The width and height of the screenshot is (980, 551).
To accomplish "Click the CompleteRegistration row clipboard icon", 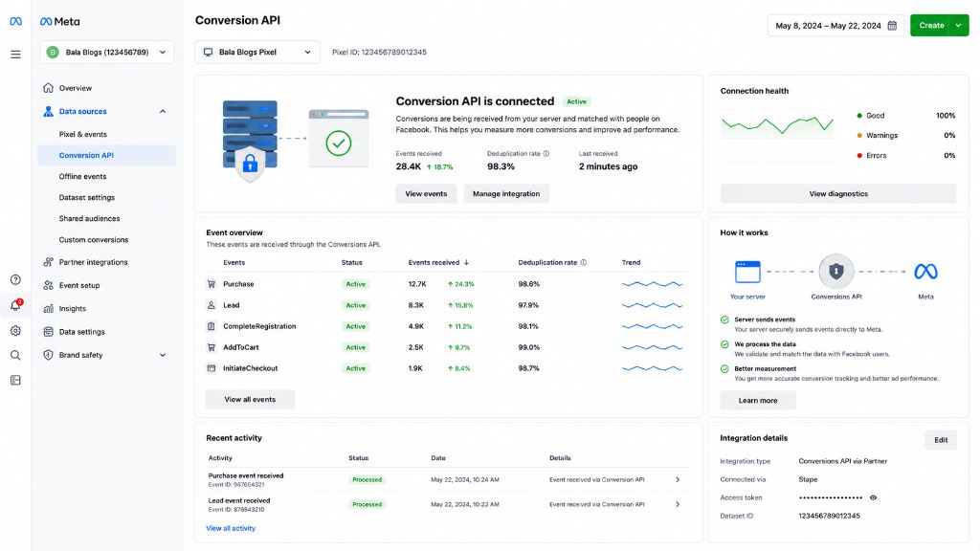I will click(x=212, y=326).
